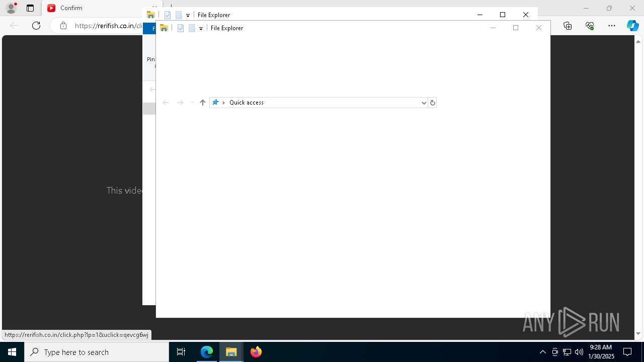Screen dimensions: 644x362
Task: Open Windows Start menu
Action: tap(12, 352)
